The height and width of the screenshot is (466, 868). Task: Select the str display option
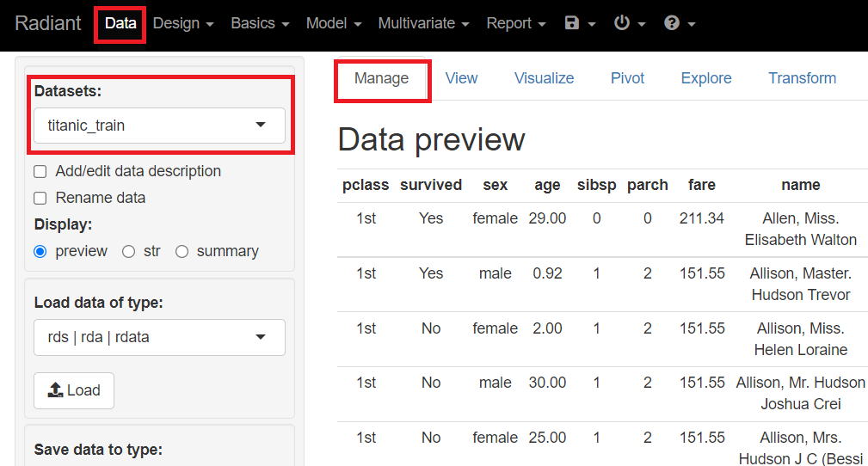coord(129,252)
